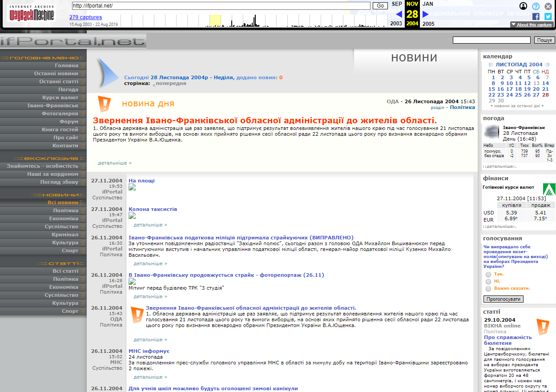The width and height of the screenshot is (556, 392).
Task: Click the 2005 year in Wayback timeline
Action: pyautogui.click(x=428, y=24)
